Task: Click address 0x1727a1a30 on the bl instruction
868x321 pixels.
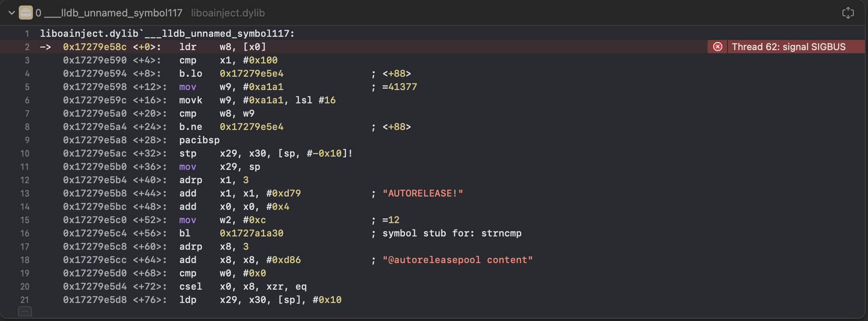Action: tap(251, 233)
